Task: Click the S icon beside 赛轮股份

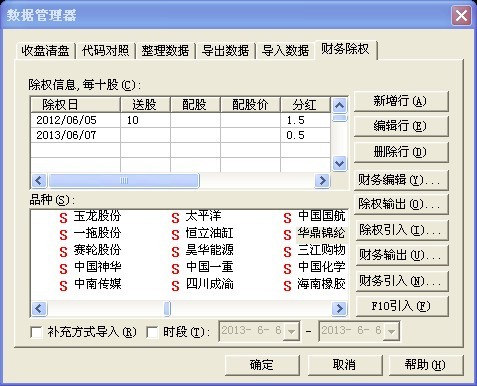Action: point(63,252)
